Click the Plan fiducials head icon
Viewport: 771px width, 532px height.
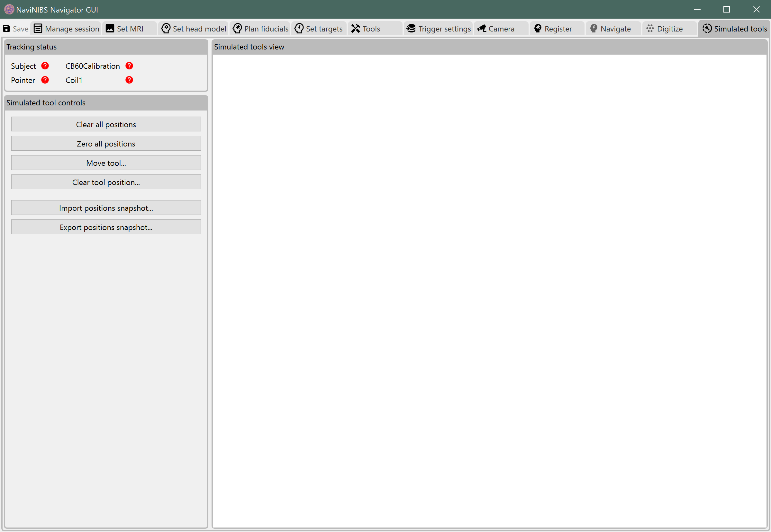[237, 29]
